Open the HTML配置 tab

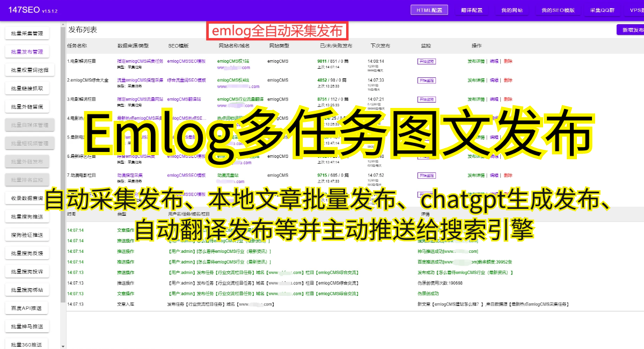pos(429,10)
